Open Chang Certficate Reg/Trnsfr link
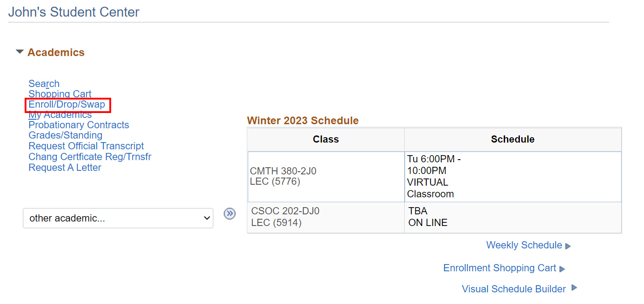This screenshot has width=644, height=304. (x=90, y=157)
